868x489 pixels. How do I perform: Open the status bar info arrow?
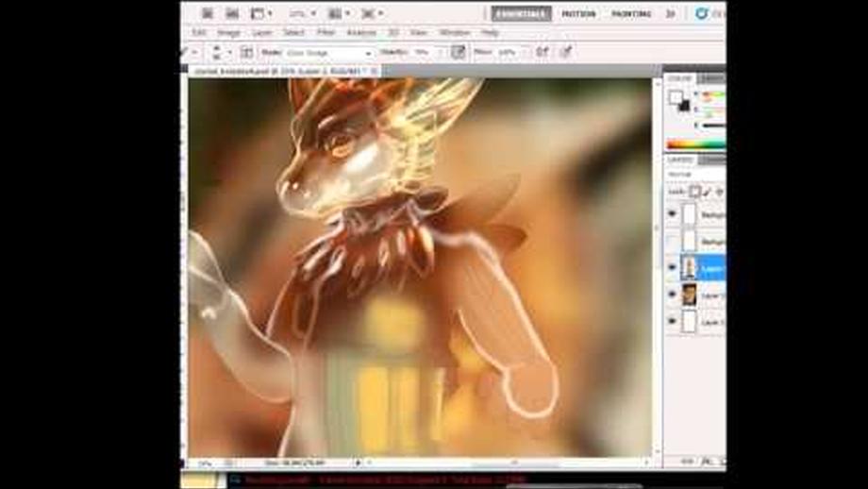pyautogui.click(x=357, y=463)
